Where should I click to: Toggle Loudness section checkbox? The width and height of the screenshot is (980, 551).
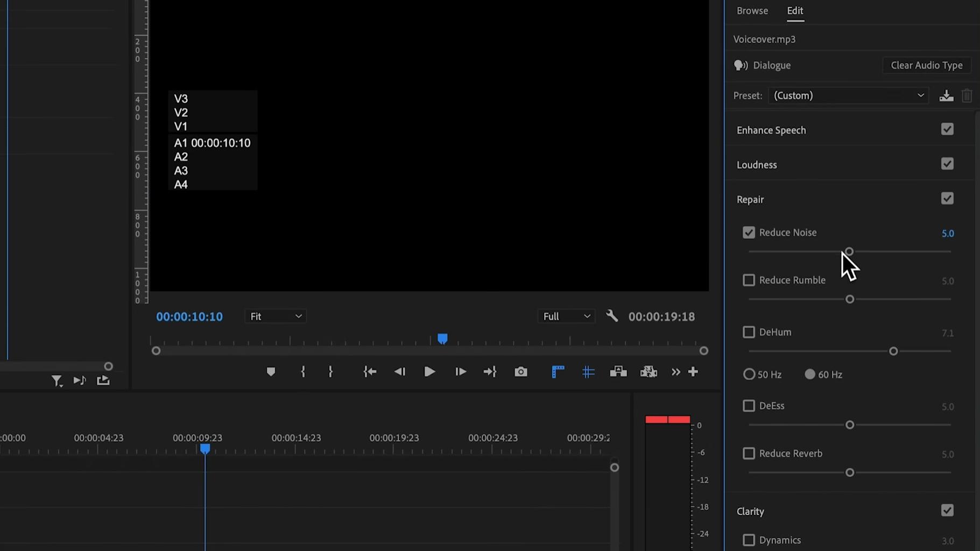[947, 164]
